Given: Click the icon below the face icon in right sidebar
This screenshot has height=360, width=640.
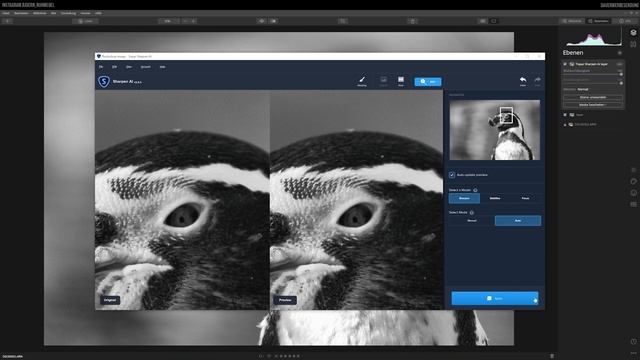Looking at the screenshot, I should coord(633,204).
